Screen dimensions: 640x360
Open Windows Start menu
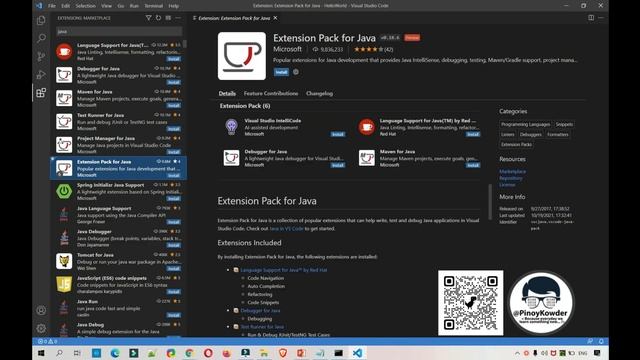coord(41,353)
